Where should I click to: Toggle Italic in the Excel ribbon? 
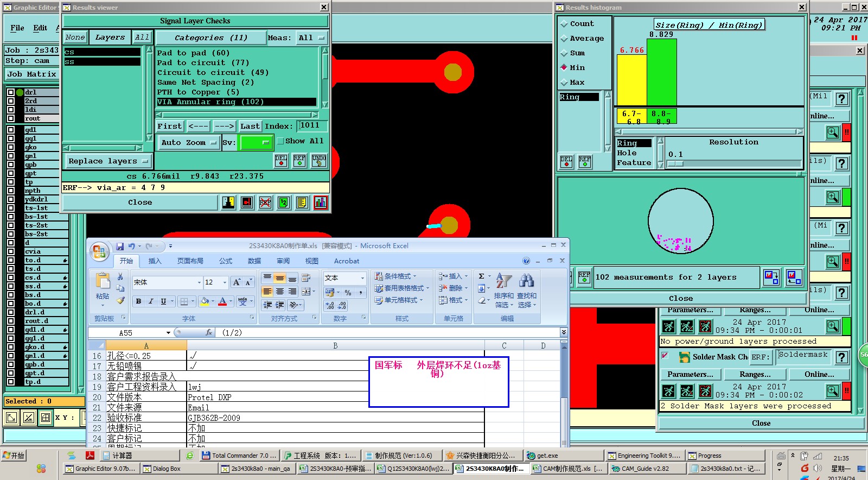click(151, 301)
